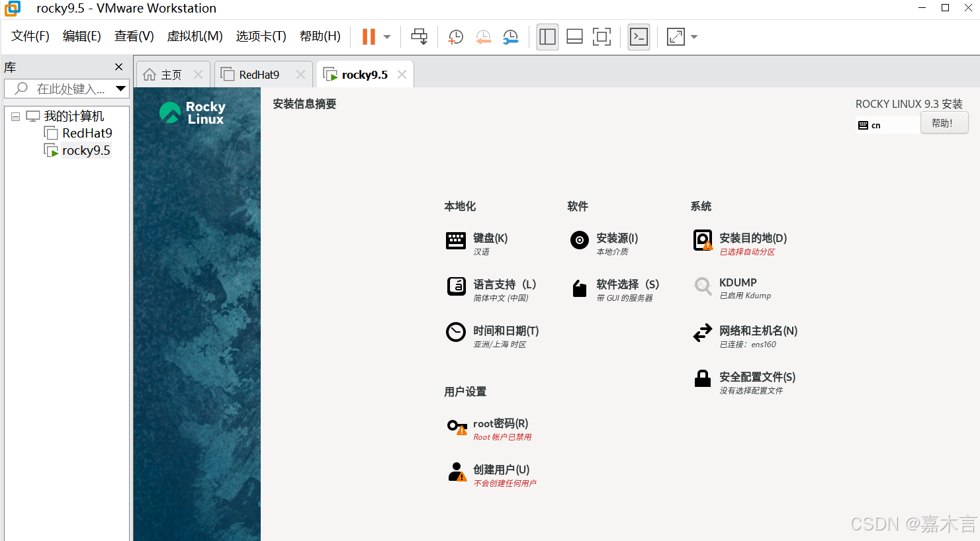Toggle the library sidebar view
980x541 pixels.
[547, 36]
